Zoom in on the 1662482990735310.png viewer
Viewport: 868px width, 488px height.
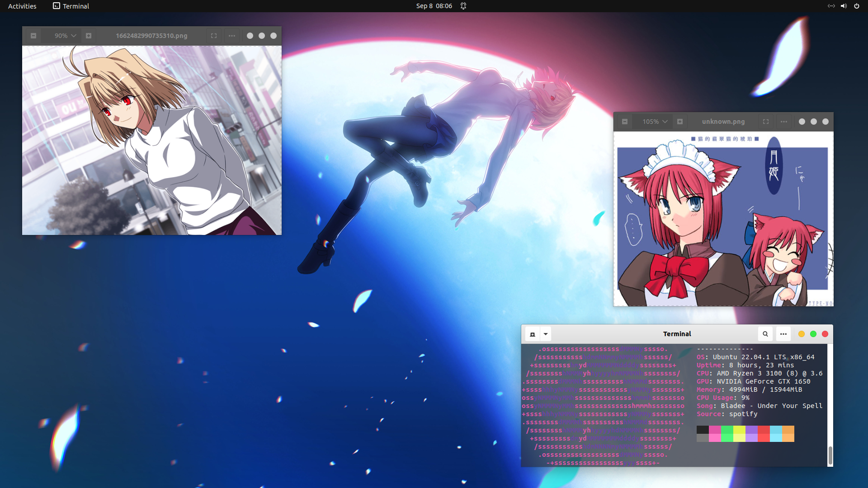(x=89, y=36)
